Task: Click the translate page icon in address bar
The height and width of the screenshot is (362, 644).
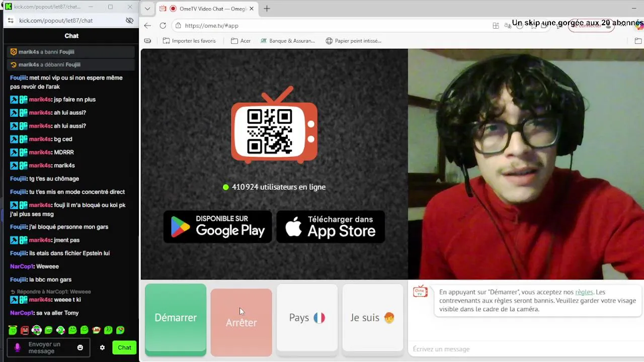Action: pyautogui.click(x=508, y=26)
